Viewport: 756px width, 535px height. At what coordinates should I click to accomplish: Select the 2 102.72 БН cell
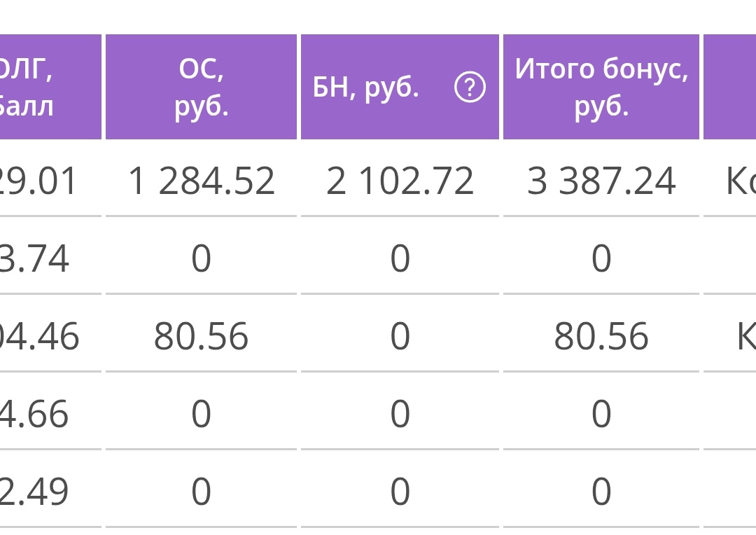400,181
